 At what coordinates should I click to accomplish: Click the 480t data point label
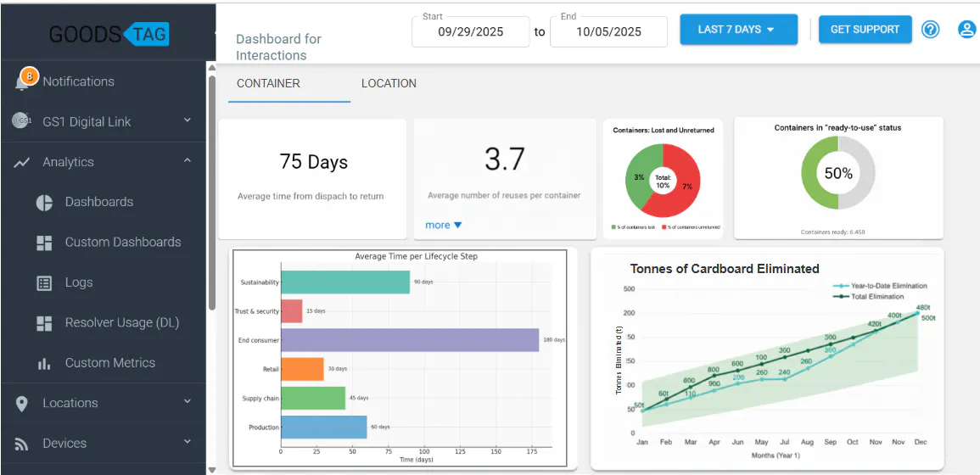click(924, 308)
